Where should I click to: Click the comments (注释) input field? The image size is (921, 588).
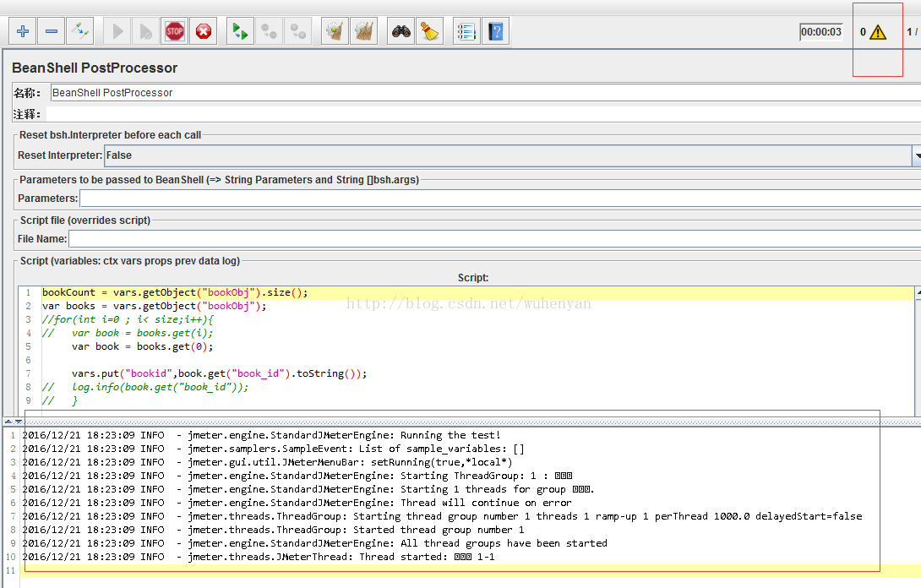click(482, 114)
